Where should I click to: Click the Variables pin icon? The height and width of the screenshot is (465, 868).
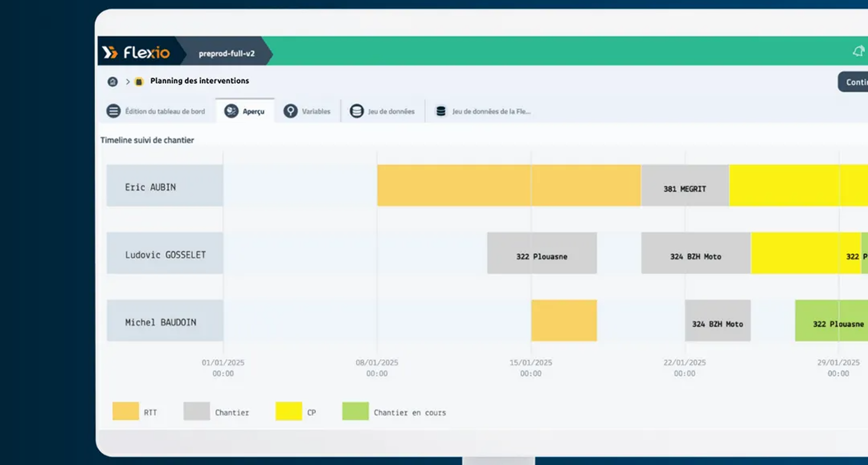(290, 111)
